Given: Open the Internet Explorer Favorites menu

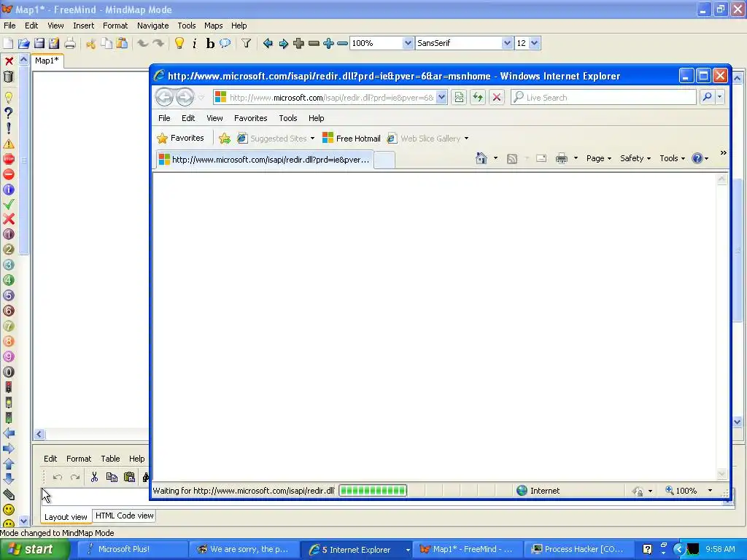Looking at the screenshot, I should tap(251, 118).
